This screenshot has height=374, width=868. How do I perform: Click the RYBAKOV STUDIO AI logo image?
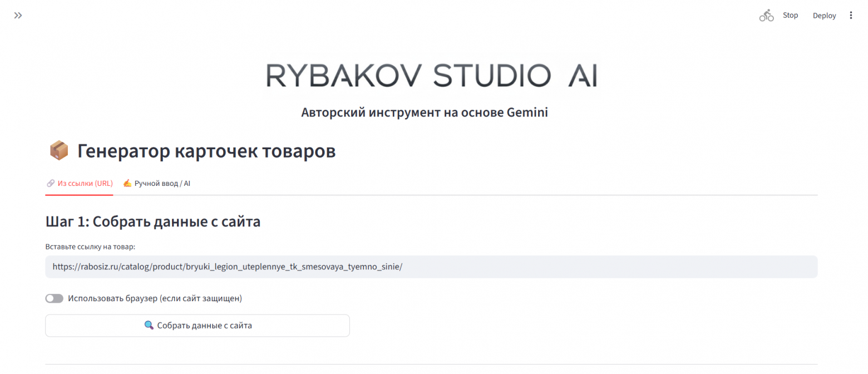coord(431,75)
